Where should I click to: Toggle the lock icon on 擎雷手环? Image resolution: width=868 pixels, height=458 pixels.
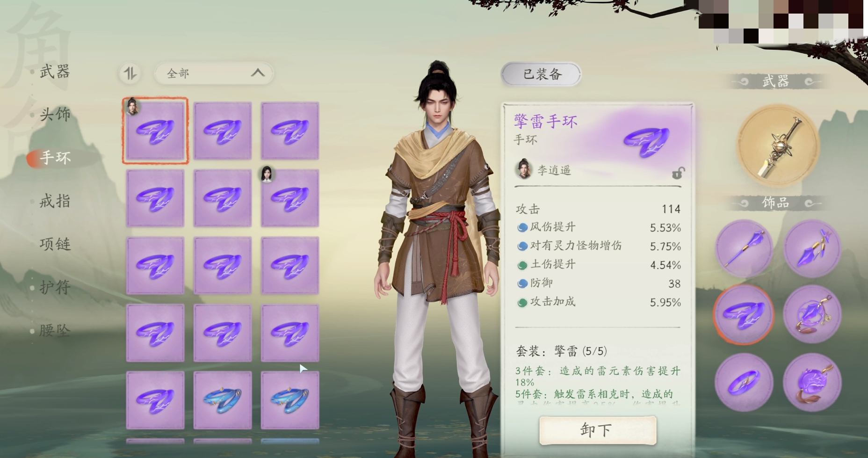tap(678, 173)
